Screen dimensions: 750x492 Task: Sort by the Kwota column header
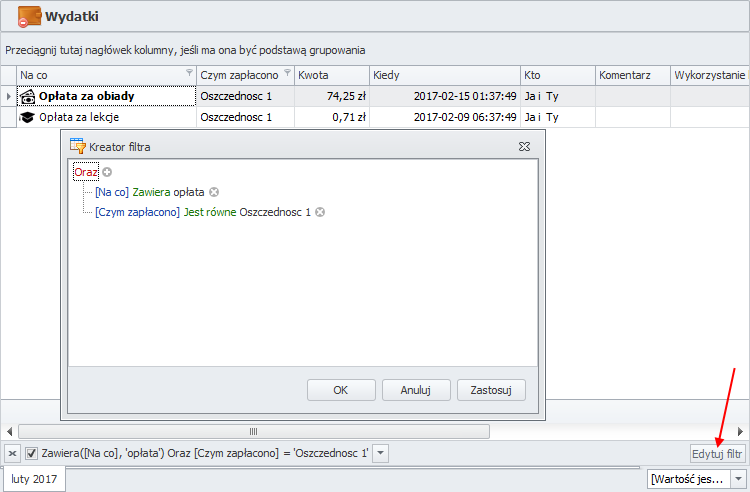tap(330, 75)
